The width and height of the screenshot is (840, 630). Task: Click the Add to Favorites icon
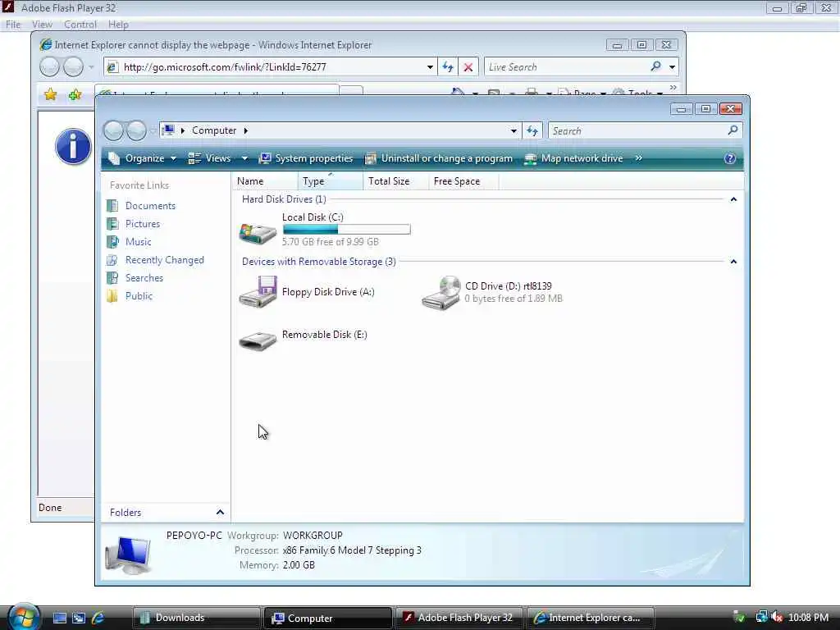[x=75, y=95]
